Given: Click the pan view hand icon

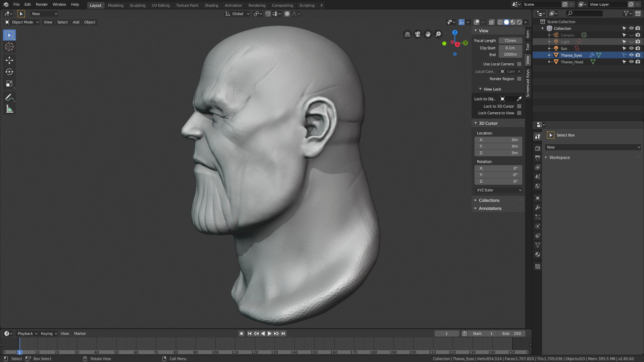Looking at the screenshot, I should tap(428, 34).
